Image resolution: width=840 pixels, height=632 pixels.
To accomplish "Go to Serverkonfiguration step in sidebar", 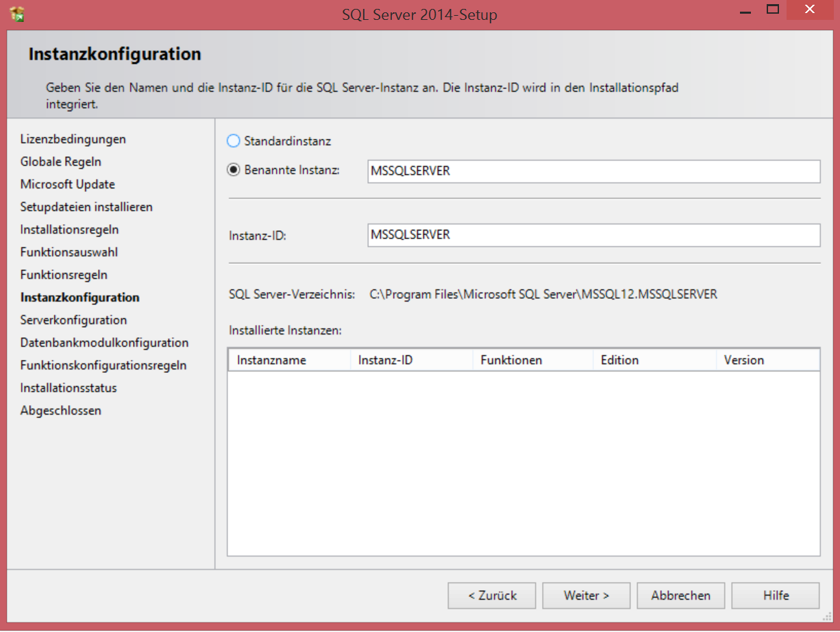I will pyautogui.click(x=73, y=320).
